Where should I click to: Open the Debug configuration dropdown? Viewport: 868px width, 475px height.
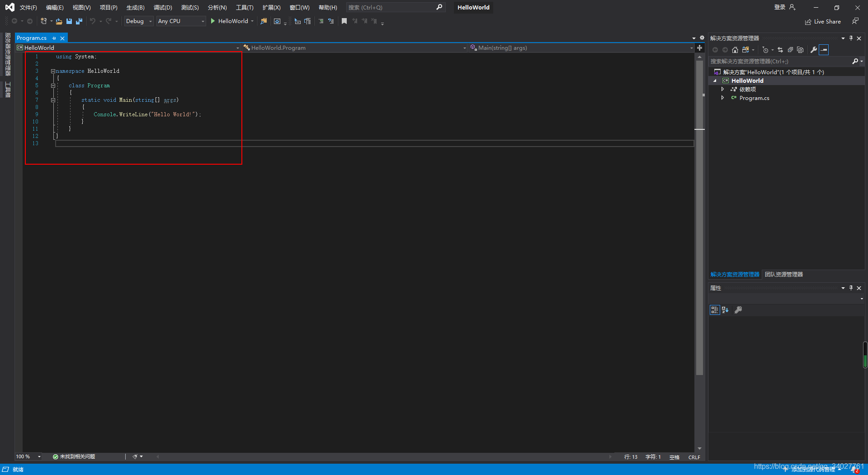[139, 21]
